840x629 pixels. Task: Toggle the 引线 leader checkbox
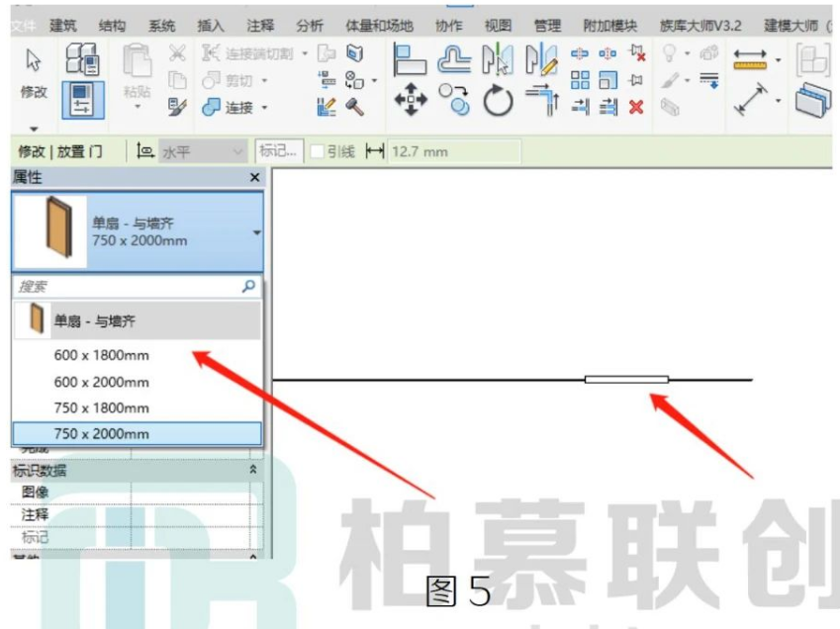pyautogui.click(x=318, y=151)
